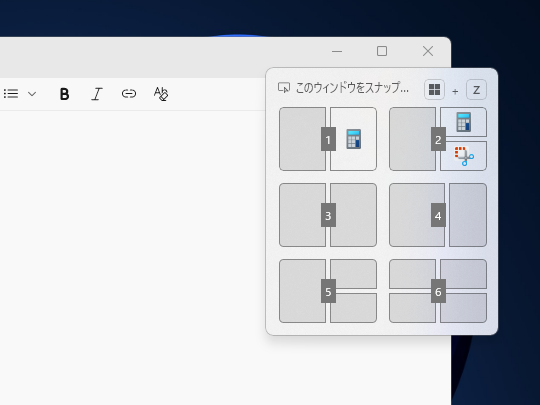Image resolution: width=540 pixels, height=405 pixels.
Task: Select left half zone of layout 1
Action: click(302, 139)
